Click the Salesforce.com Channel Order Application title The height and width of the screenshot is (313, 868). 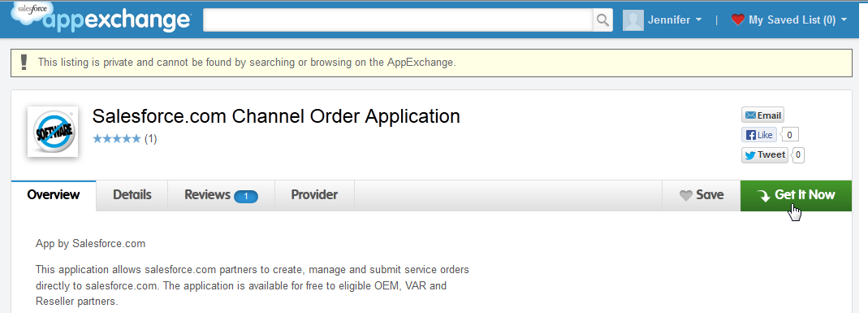point(276,116)
